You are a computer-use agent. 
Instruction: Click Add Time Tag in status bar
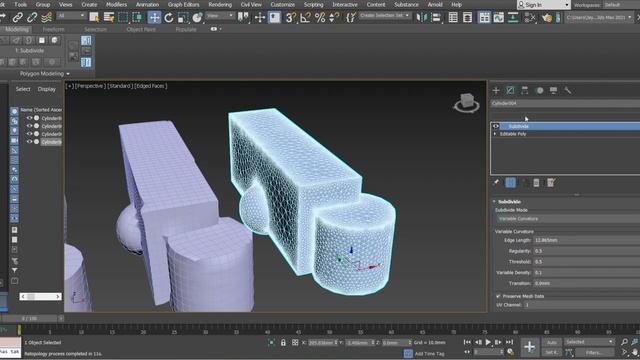click(x=429, y=353)
